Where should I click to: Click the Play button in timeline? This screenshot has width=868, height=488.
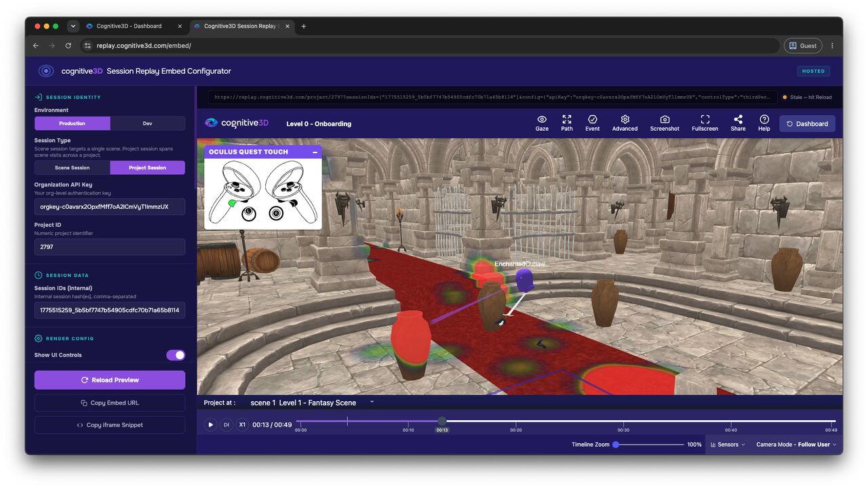click(x=210, y=425)
